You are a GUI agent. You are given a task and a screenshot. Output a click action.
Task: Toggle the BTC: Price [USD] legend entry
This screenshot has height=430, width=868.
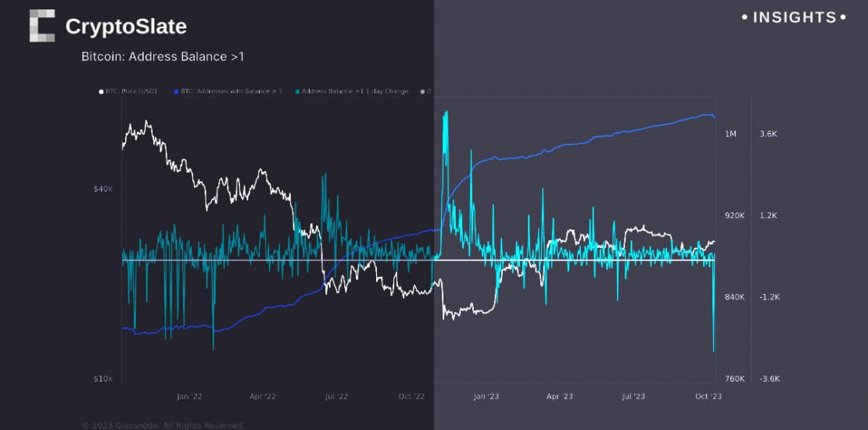[131, 91]
